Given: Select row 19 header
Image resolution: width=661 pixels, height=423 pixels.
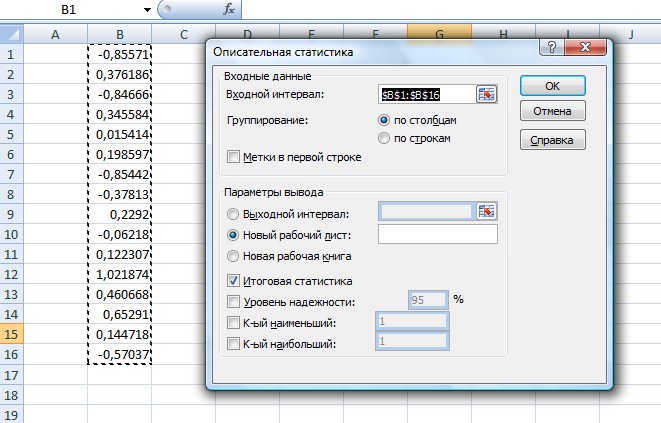Looking at the screenshot, I should (x=12, y=415).
